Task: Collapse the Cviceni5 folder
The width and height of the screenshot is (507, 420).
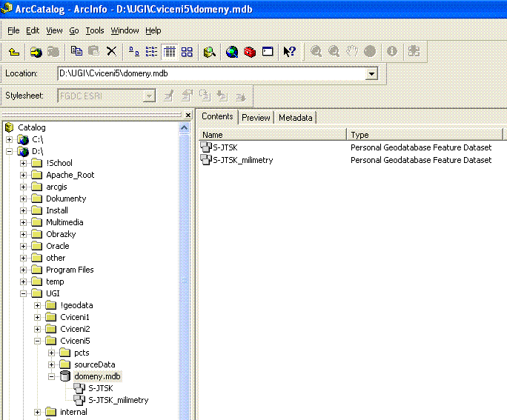Action: click(x=37, y=341)
